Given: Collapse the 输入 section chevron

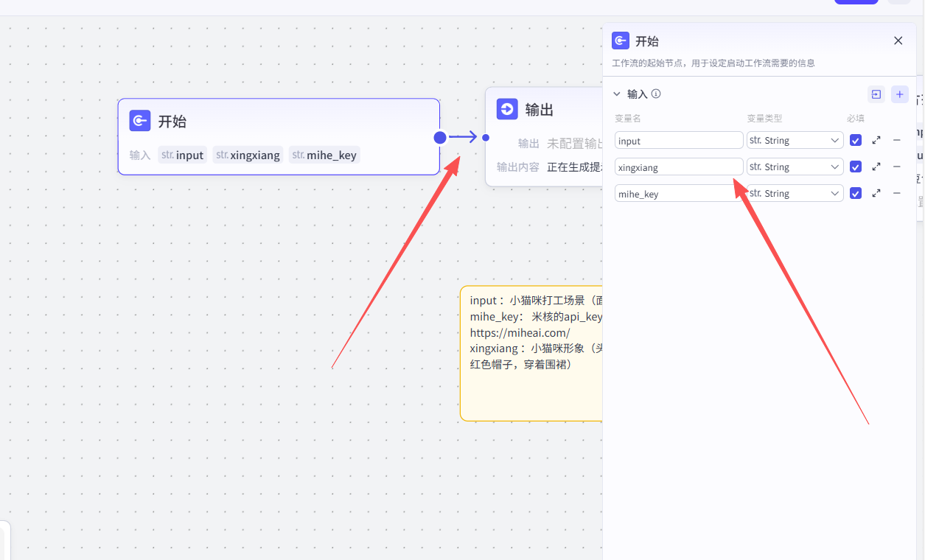Looking at the screenshot, I should tap(617, 94).
